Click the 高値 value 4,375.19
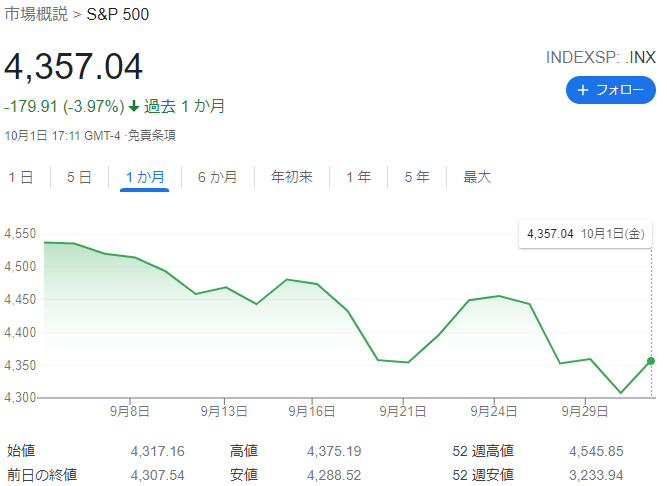 point(334,451)
